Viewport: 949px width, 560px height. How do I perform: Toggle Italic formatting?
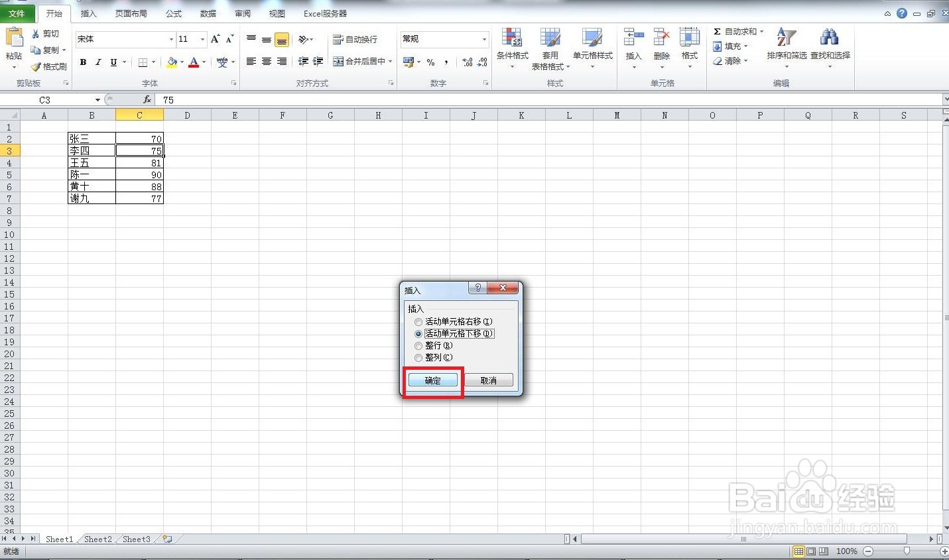[x=98, y=62]
